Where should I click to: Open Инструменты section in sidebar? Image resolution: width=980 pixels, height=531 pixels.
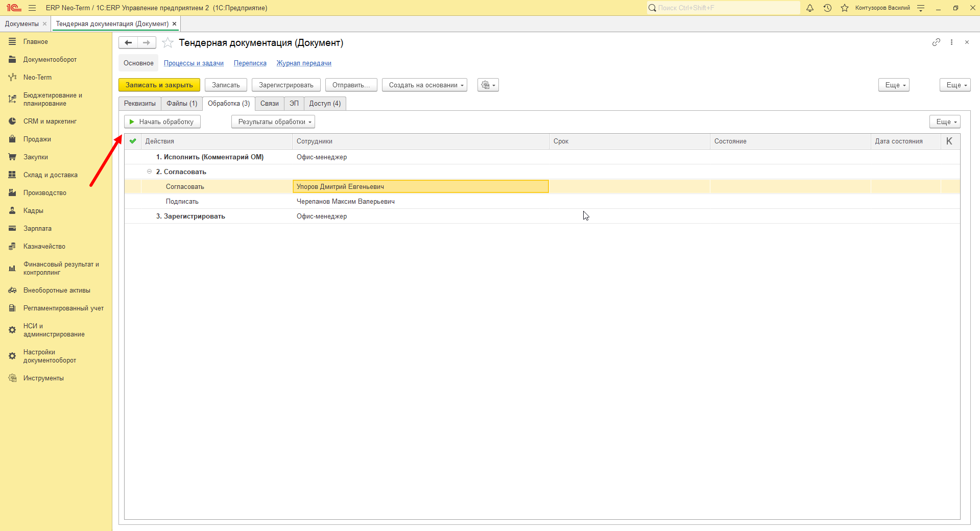click(x=43, y=378)
